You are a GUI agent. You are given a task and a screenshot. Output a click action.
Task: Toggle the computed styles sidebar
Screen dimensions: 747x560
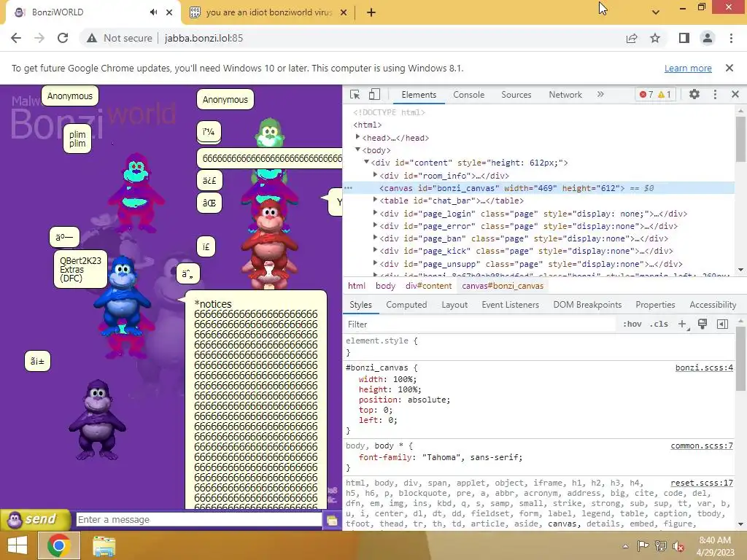click(x=722, y=324)
